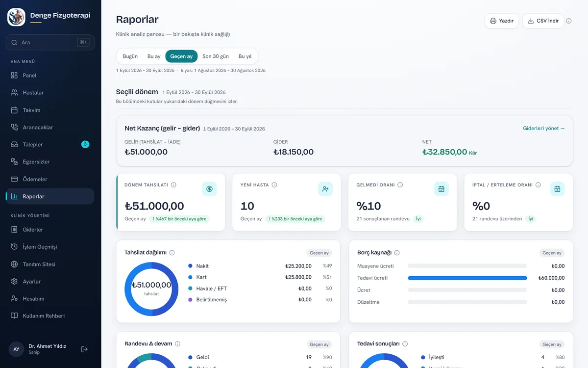This screenshot has height=368, width=588.
Task: Click the calendar icon on Gelmedi Oranı card
Action: coord(441,189)
